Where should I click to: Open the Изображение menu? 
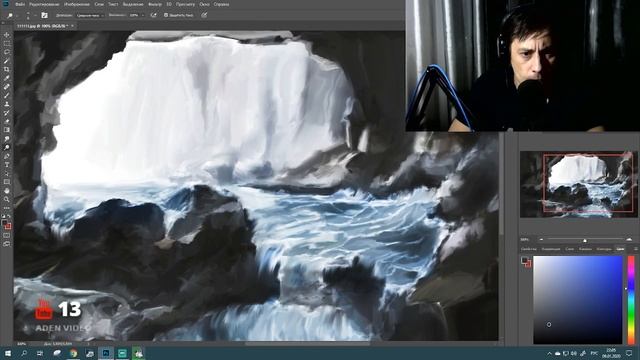click(x=77, y=4)
